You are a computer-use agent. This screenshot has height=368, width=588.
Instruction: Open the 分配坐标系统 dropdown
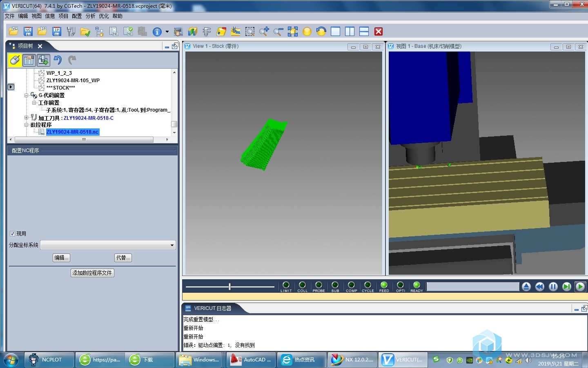click(x=108, y=245)
